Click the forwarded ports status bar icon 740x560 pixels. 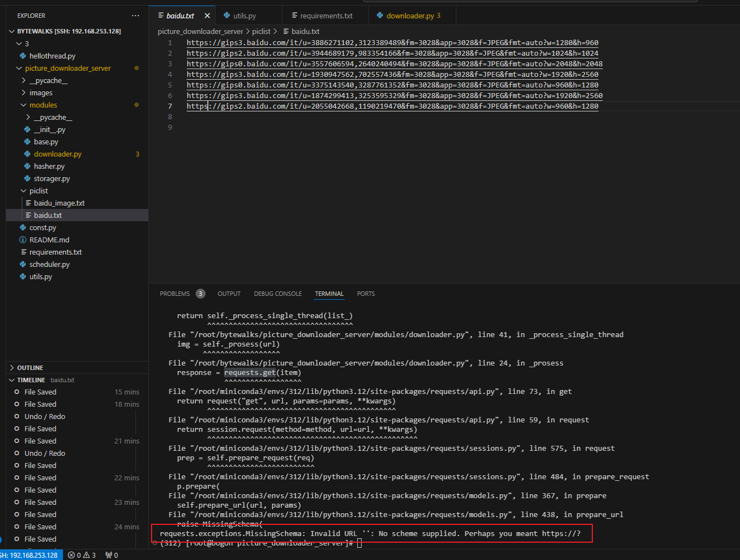point(111,555)
